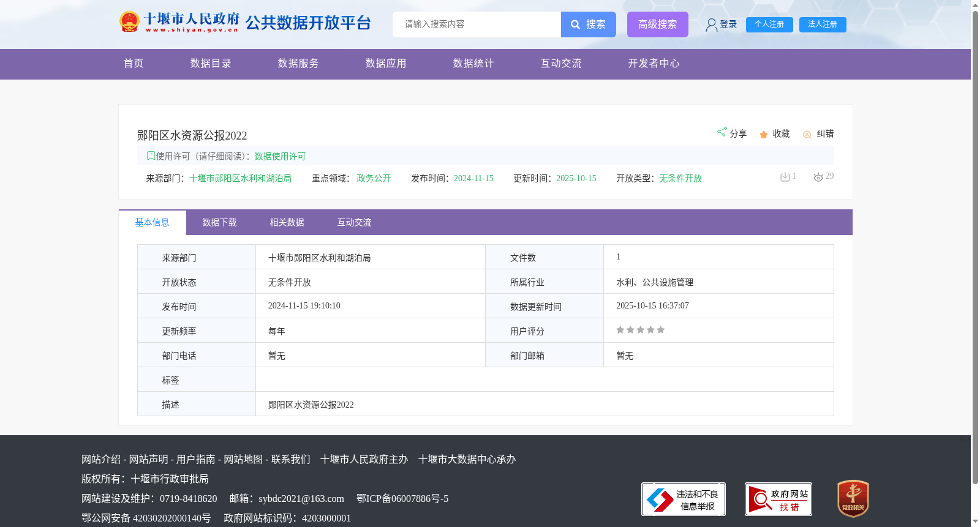Open 联系我们 footer link
This screenshot has width=980, height=527.
click(291, 460)
